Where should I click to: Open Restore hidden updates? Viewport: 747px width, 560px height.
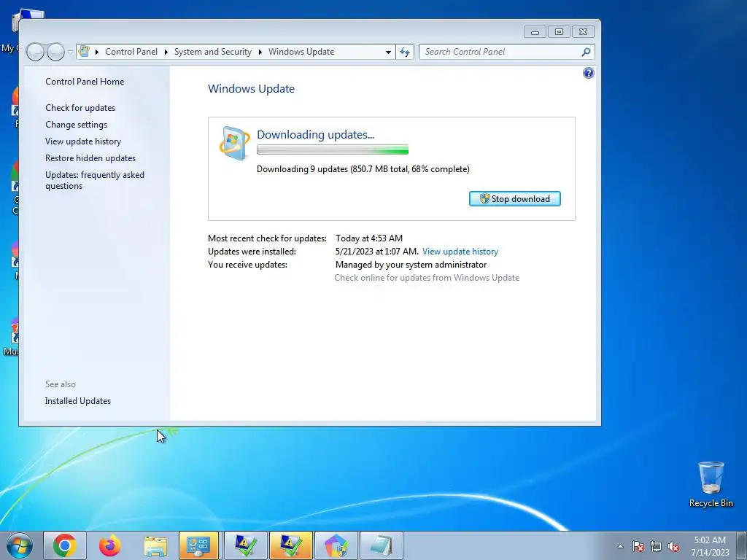(90, 158)
